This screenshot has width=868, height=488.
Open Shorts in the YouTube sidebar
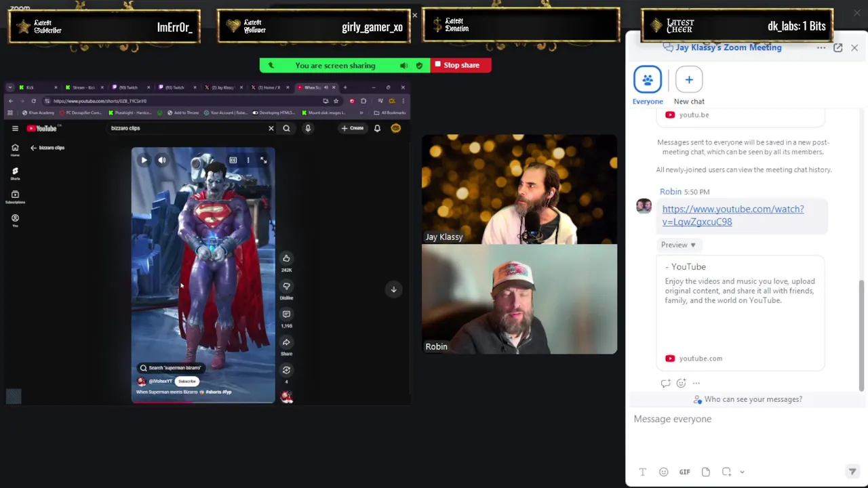click(x=15, y=174)
